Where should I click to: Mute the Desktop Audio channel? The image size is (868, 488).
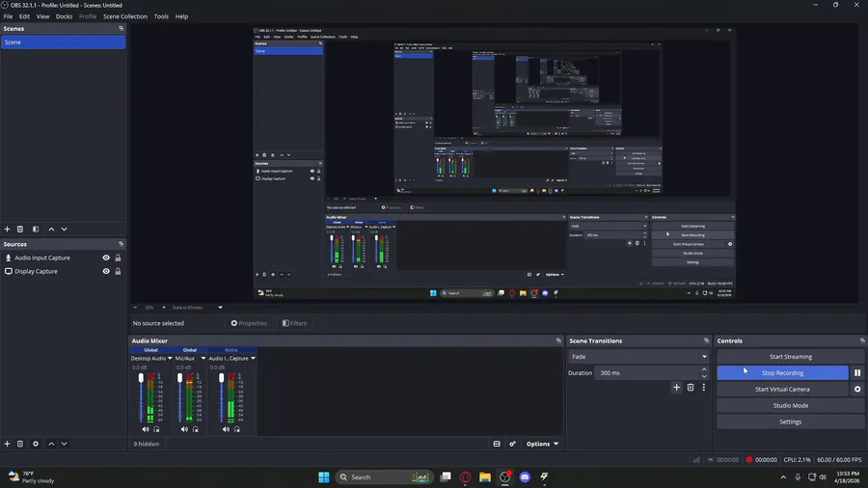click(x=145, y=429)
